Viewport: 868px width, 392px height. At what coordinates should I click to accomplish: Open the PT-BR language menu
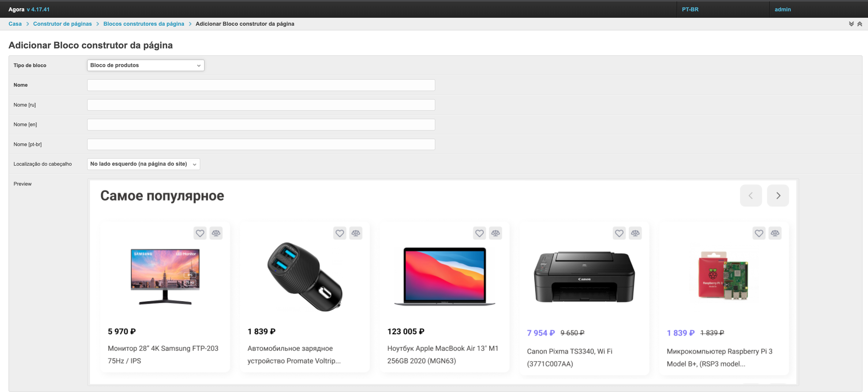[x=690, y=9]
